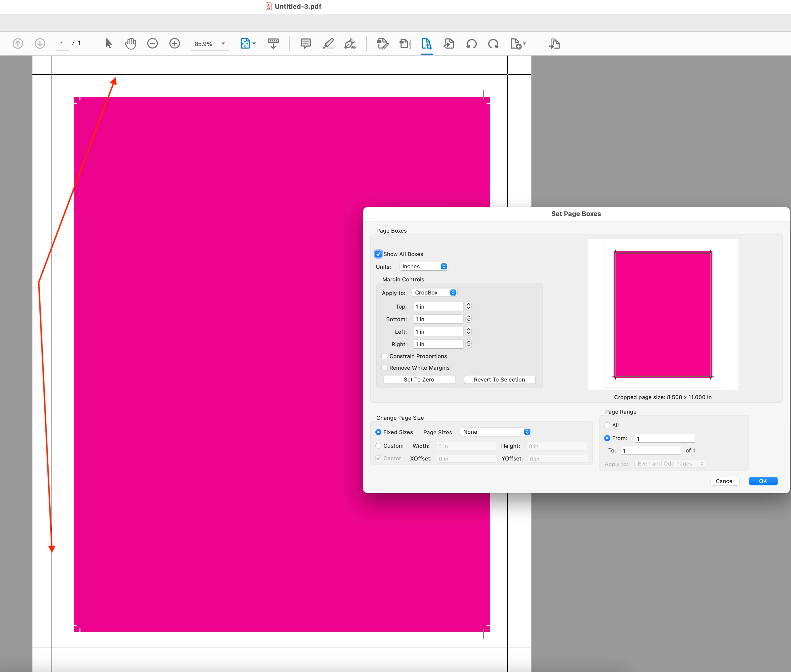The image size is (791, 672).
Task: Open the comment sticky note tool
Action: tap(305, 44)
